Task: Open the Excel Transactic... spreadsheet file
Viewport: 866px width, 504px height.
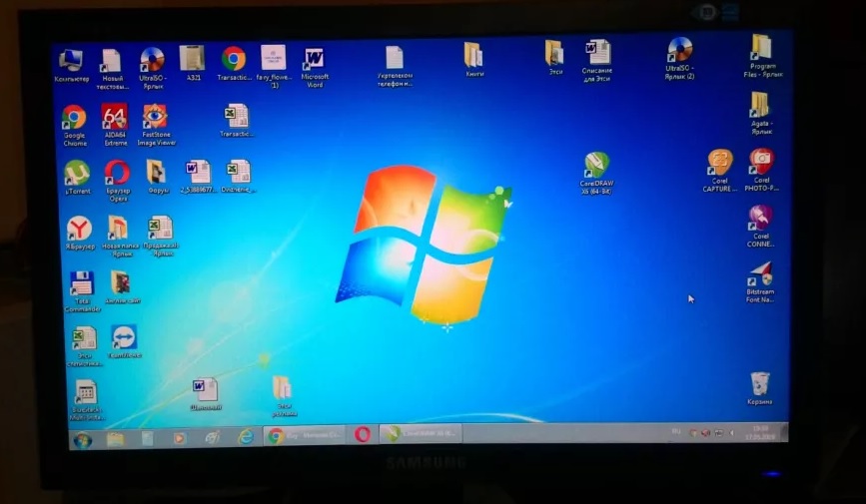Action: [237, 121]
